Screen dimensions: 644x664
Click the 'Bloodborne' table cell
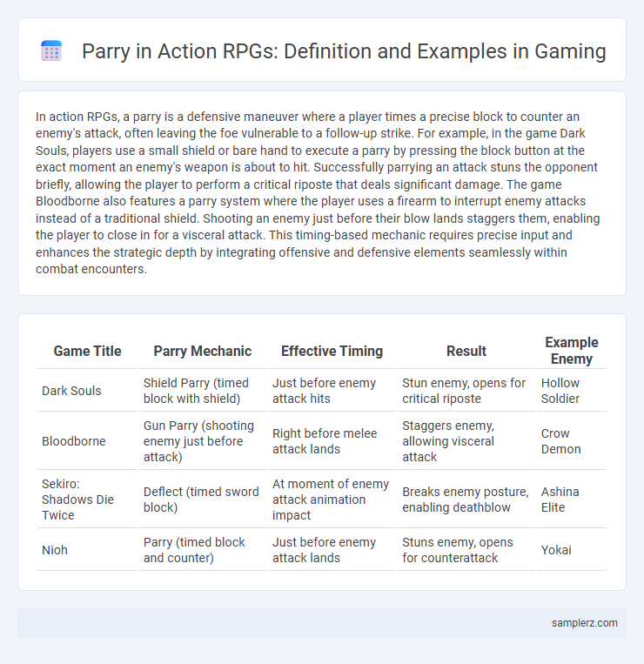click(88, 441)
